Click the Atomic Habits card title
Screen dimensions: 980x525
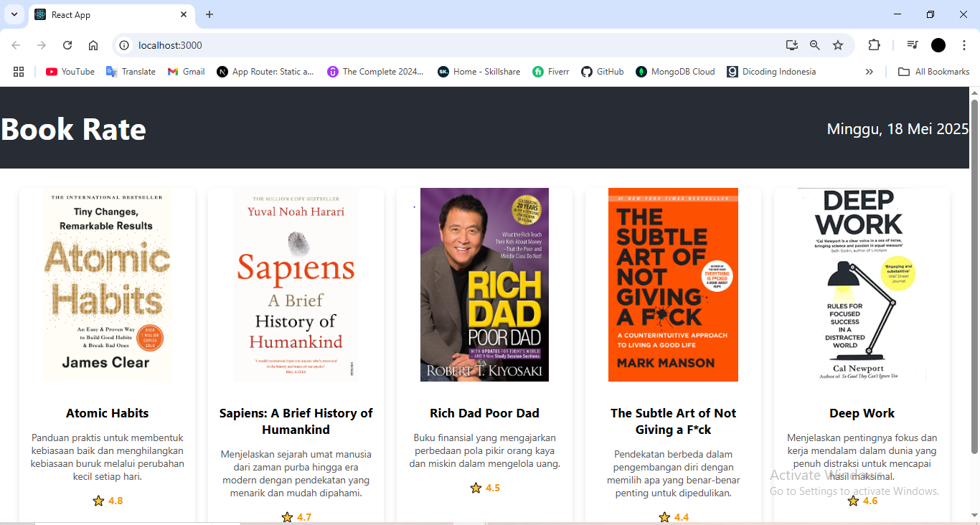[x=107, y=413]
